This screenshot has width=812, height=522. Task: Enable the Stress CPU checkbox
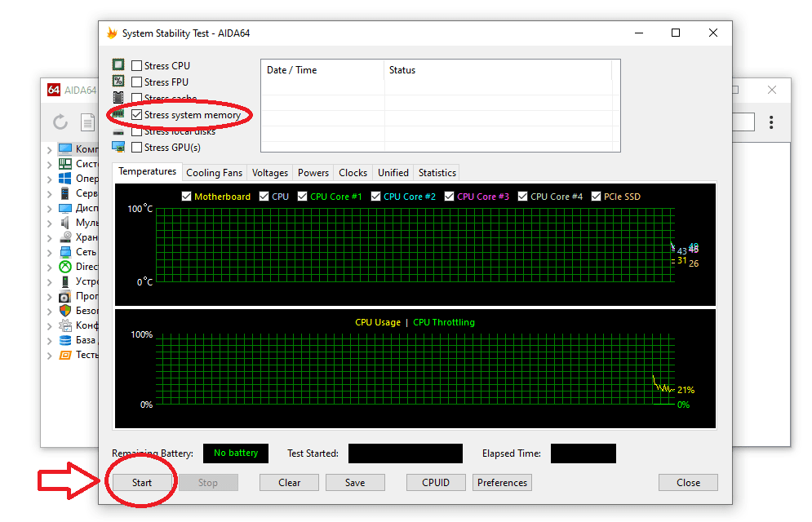pos(137,66)
